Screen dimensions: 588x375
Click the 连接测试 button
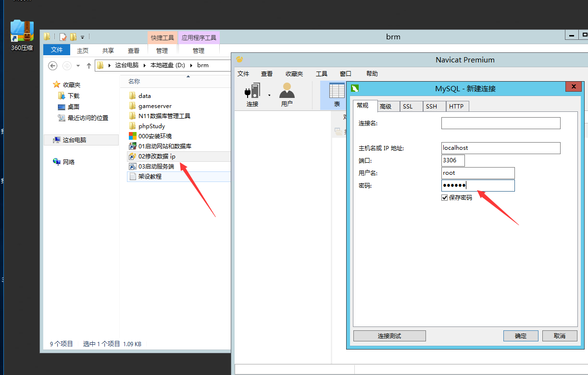(x=389, y=336)
